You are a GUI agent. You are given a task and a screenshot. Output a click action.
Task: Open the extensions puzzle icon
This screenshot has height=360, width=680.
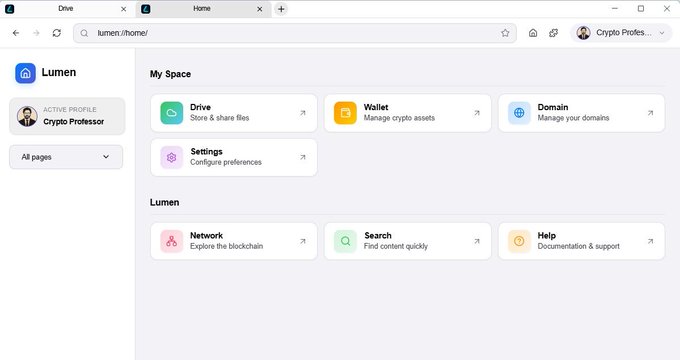click(553, 33)
